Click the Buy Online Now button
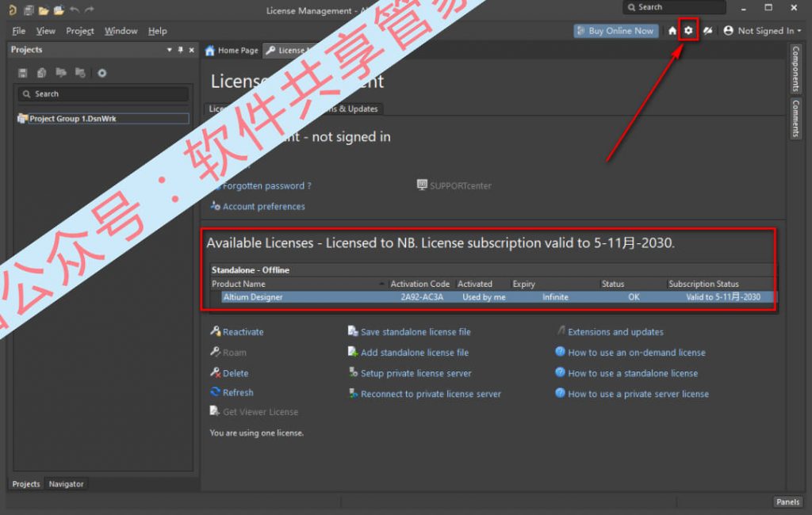Image resolution: width=812 pixels, height=515 pixels. (616, 31)
